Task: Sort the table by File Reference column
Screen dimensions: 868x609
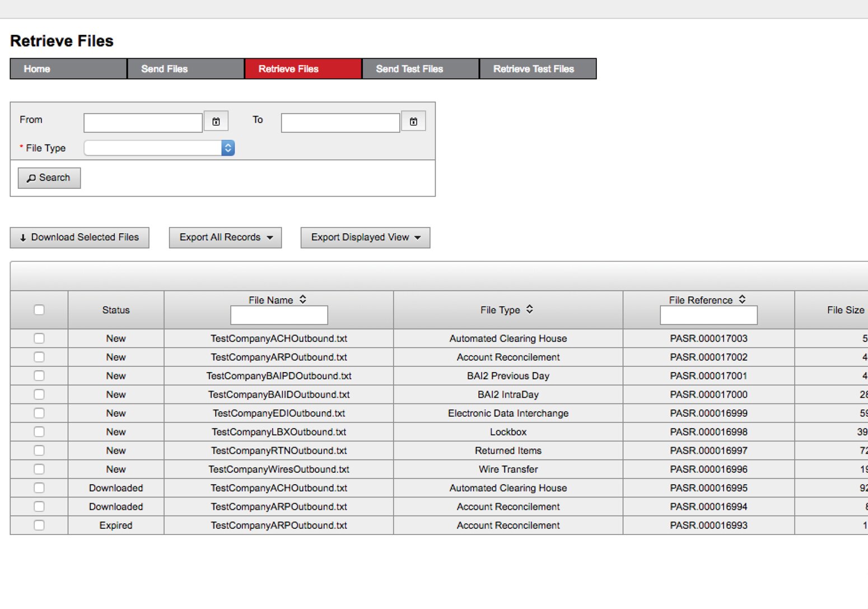Action: [742, 299]
